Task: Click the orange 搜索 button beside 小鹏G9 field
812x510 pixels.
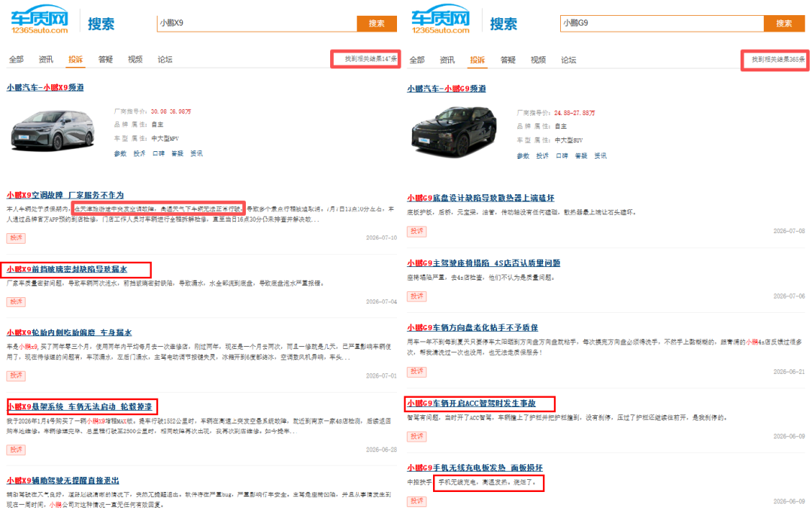Action: [783, 23]
